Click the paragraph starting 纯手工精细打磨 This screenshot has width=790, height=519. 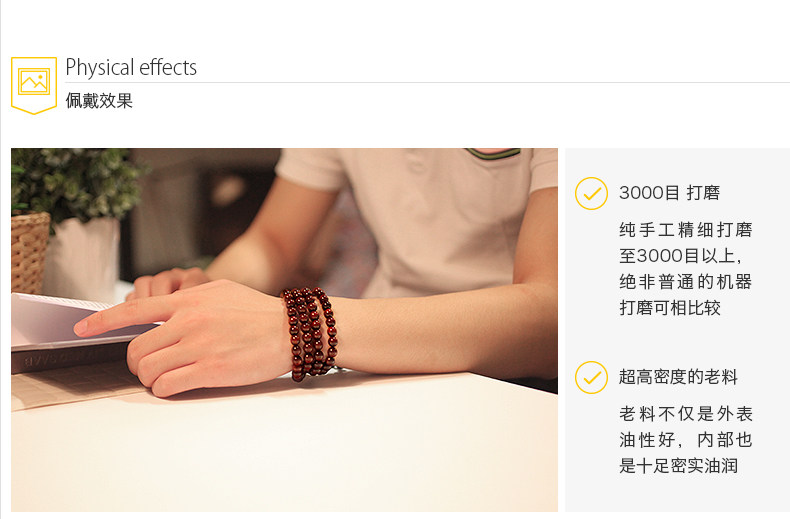point(686,269)
